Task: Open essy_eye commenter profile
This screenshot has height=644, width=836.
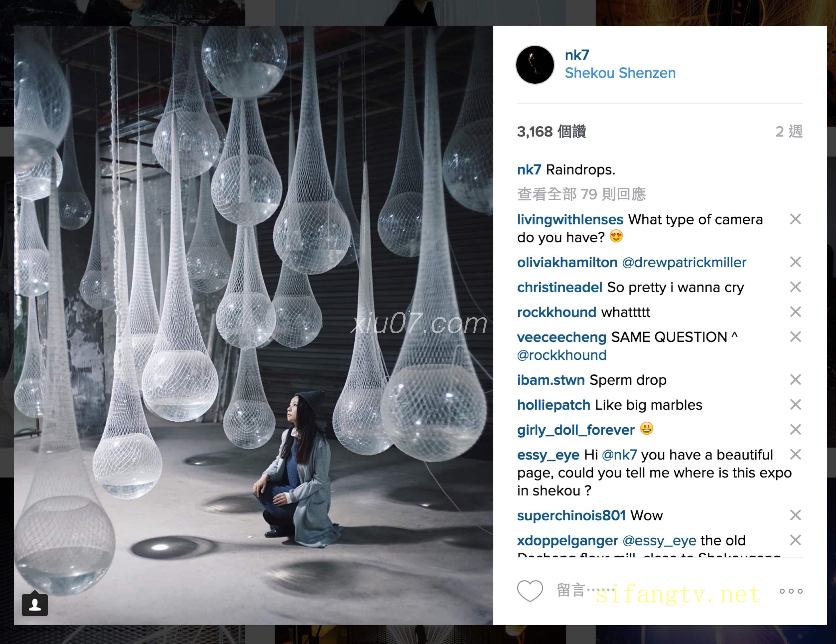Action: coord(548,455)
